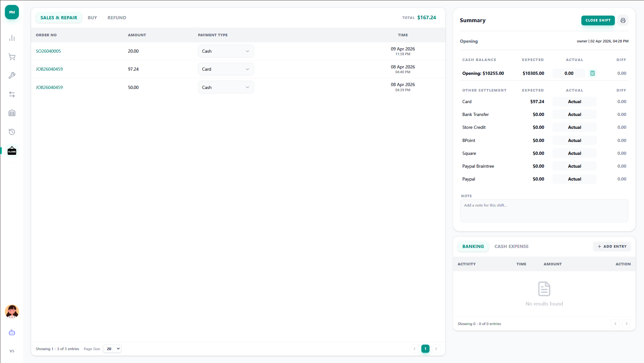Click the transfer arrows sidebar icon
Viewport: 644px width, 363px height.
point(12,94)
